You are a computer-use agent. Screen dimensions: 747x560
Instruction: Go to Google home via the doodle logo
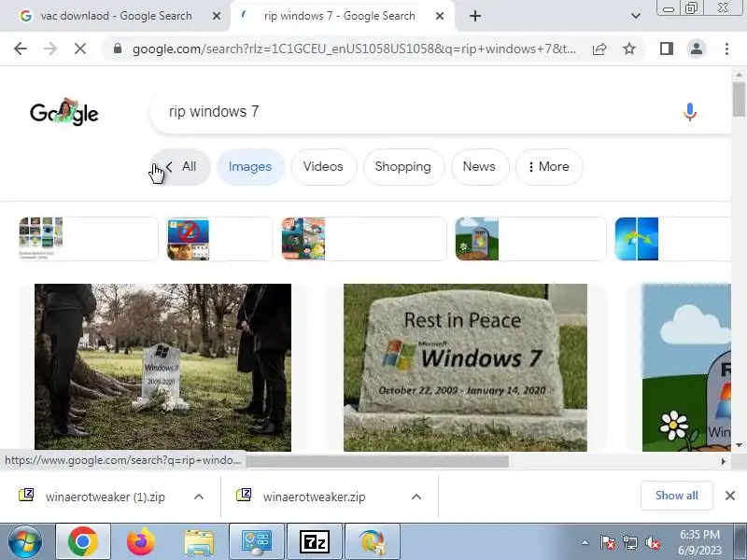coord(63,112)
